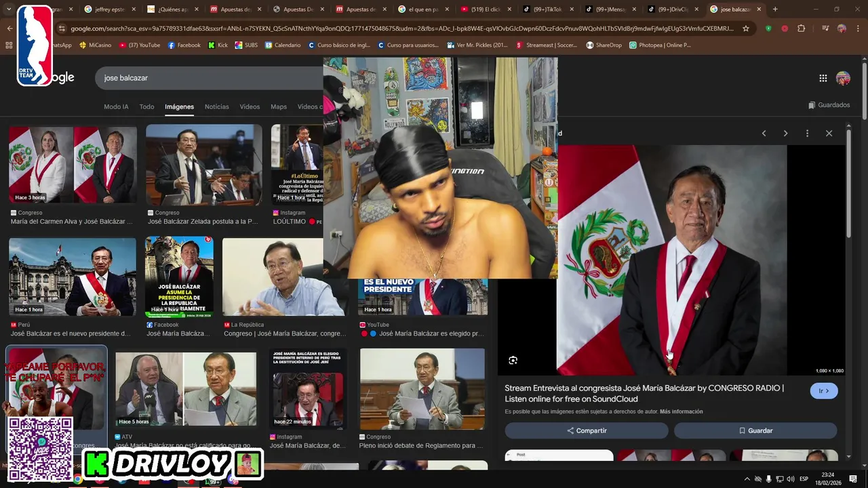The width and height of the screenshot is (868, 488).
Task: Switch to the jeffrey epste tab
Action: [108, 9]
